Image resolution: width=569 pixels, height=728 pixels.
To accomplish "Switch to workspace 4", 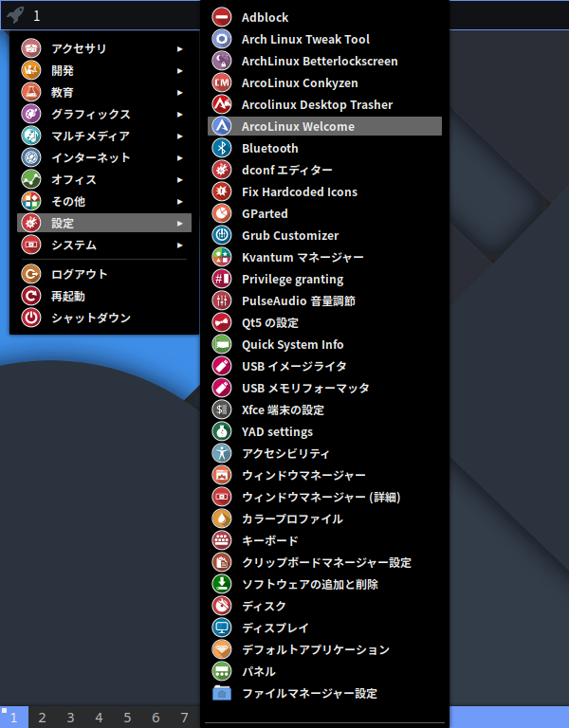I will [99, 718].
